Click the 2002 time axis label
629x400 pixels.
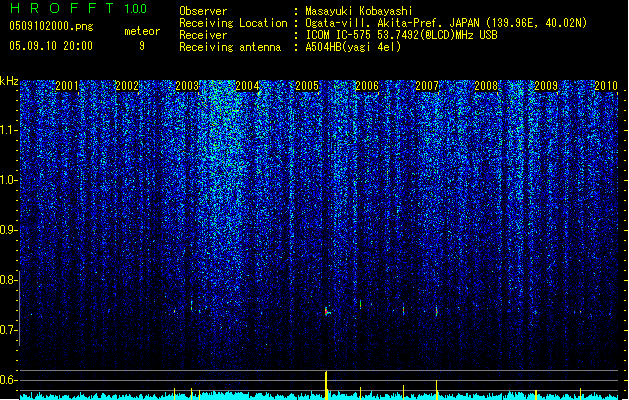point(127,85)
